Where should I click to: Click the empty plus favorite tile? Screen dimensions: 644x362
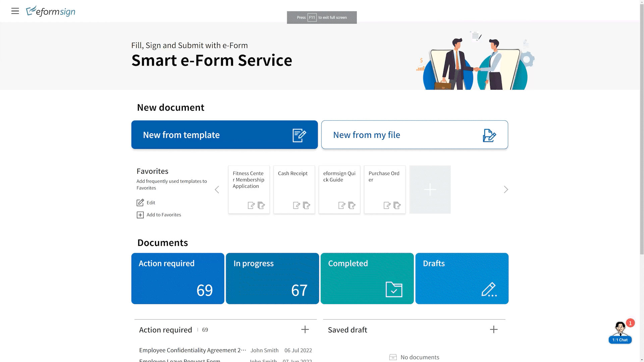430,189
